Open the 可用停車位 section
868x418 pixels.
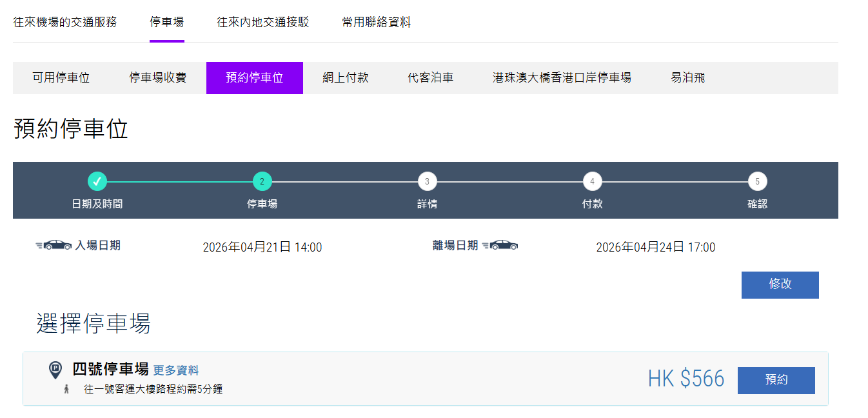(61, 77)
